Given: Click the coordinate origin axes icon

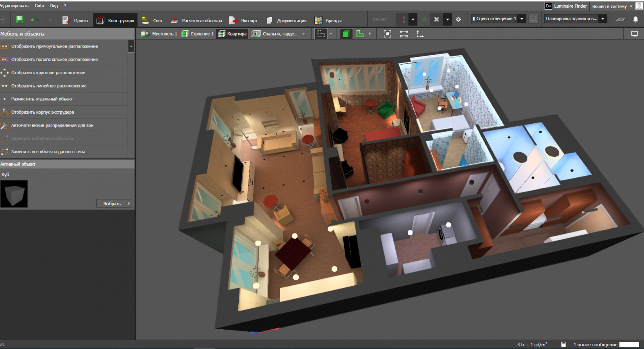Looking at the screenshot, I should (x=420, y=34).
